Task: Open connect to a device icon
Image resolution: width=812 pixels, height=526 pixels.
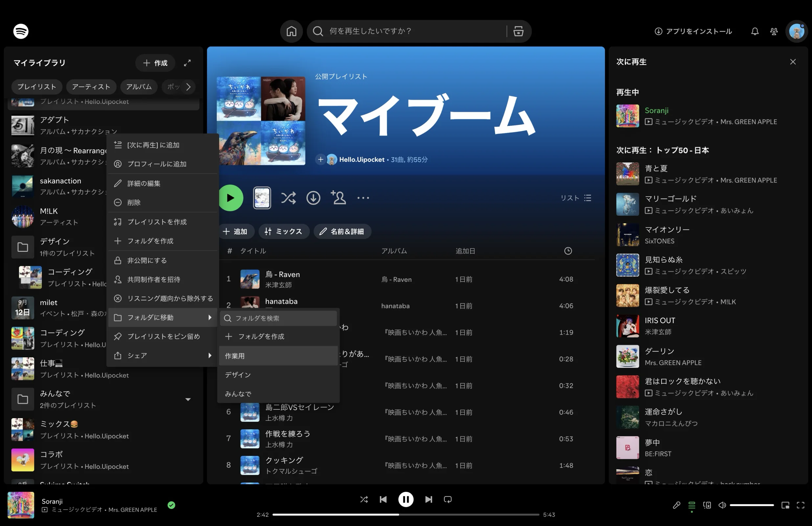Action: (x=707, y=505)
